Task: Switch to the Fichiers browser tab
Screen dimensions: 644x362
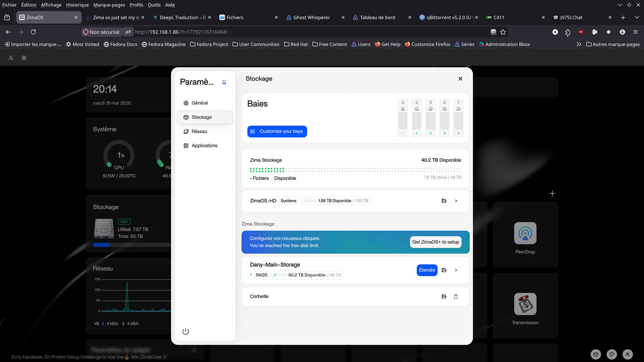Action: pos(249,18)
